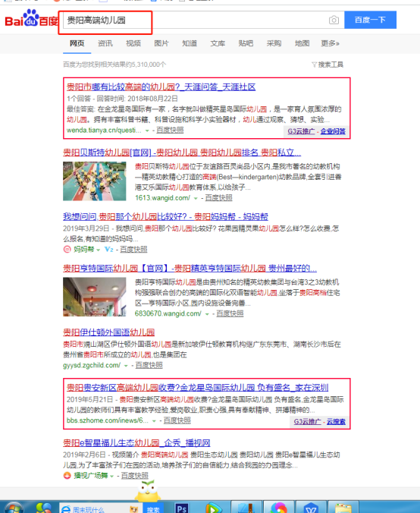This screenshot has width=420, height=513.
Task: Click the 播视广场舞 source name
Action: click(91, 476)
